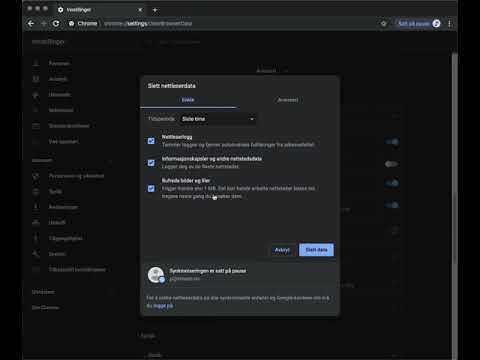
Task: Bookmark this page with the star icon
Action: coord(384,24)
